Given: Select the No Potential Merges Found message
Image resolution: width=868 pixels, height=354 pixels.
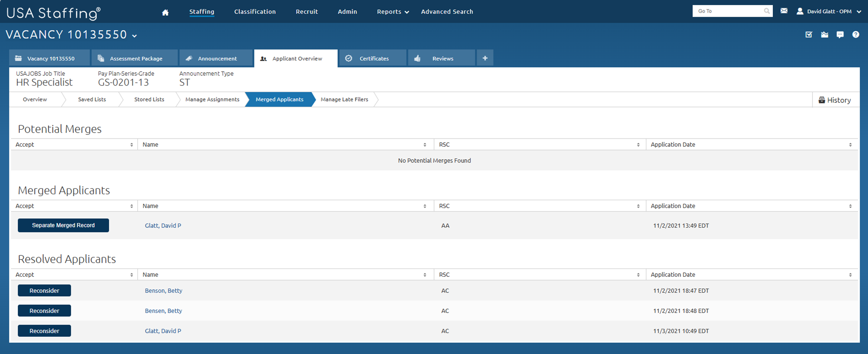Looking at the screenshot, I should coord(434,161).
